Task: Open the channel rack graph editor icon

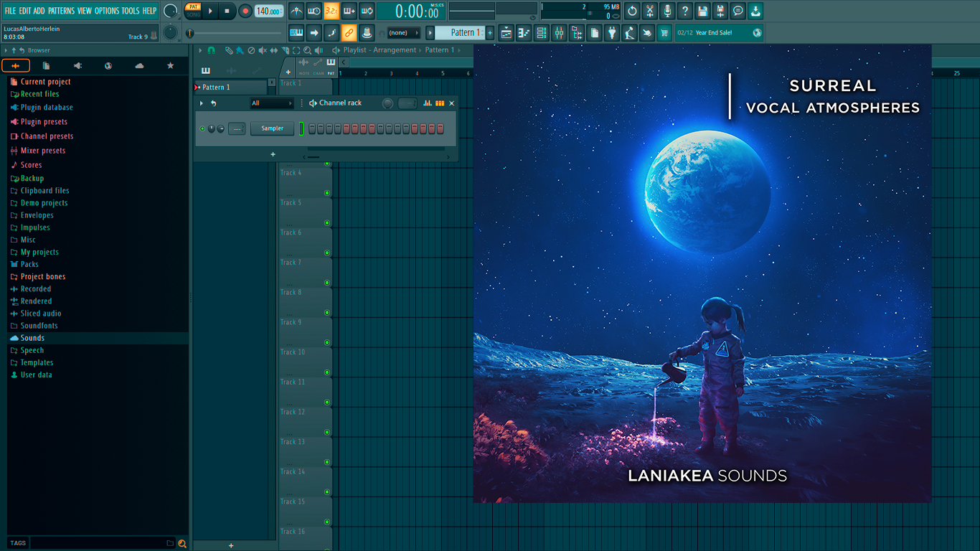Action: pyautogui.click(x=428, y=103)
